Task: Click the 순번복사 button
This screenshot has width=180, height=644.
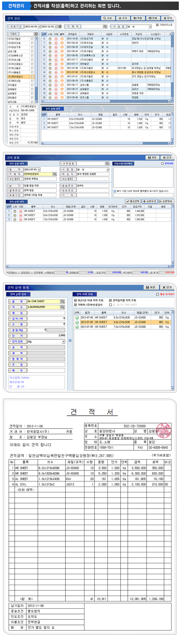Action: (166, 201)
